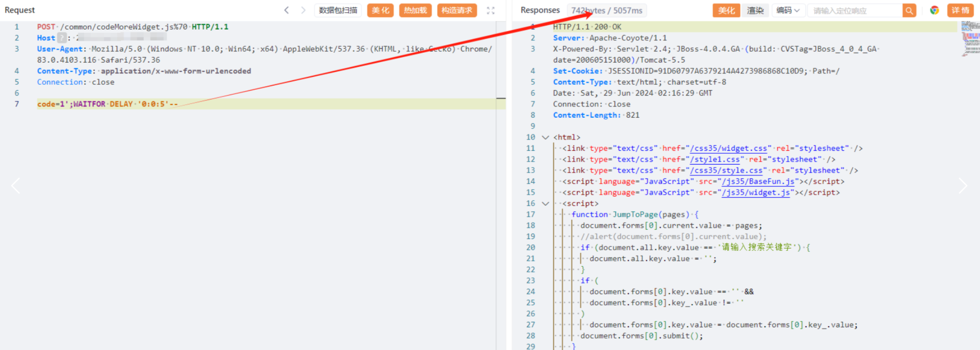Screen dimensions: 980x350
Task: Expand Request panel to fullscreen
Action: pyautogui.click(x=490, y=10)
